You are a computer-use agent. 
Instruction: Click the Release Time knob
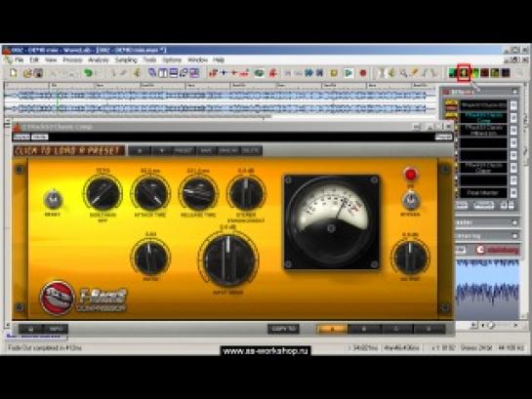(x=198, y=193)
